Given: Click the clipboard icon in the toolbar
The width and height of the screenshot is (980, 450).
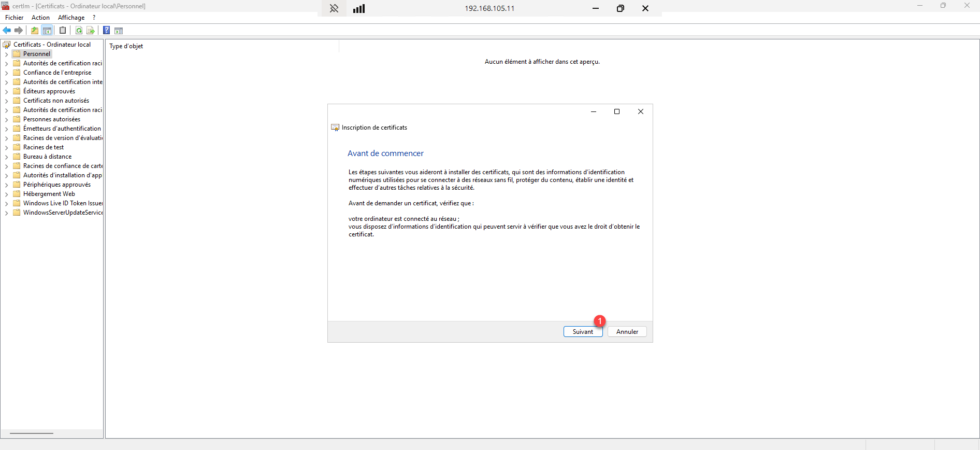Looking at the screenshot, I should point(63,31).
